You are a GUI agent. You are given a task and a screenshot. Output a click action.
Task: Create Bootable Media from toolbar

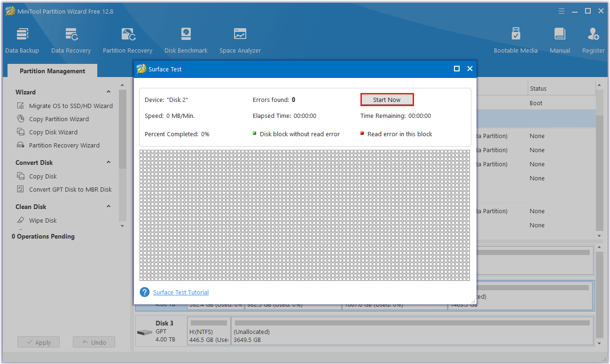coord(516,41)
